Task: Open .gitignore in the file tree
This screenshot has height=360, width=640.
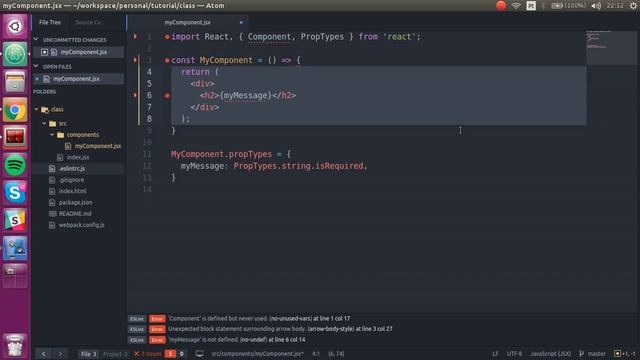Action: [71, 180]
